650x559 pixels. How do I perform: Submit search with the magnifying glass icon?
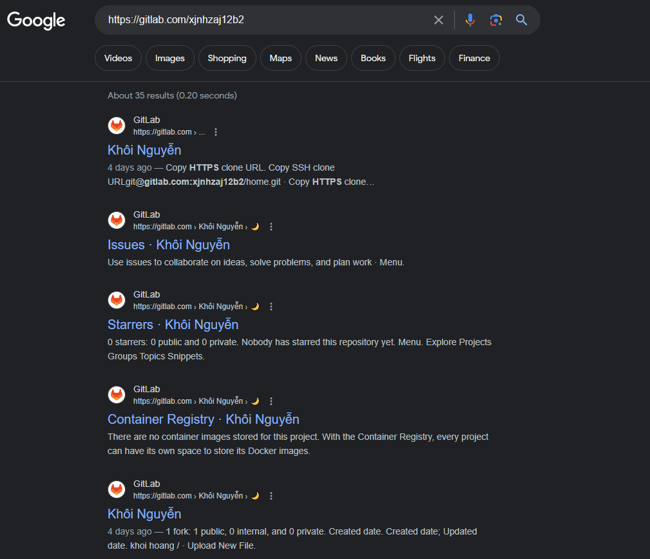(521, 20)
